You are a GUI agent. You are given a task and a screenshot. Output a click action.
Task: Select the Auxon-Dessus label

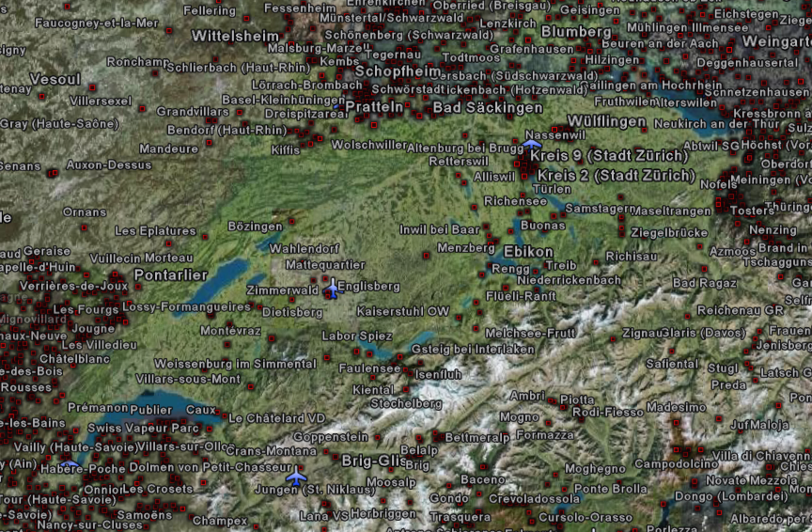tap(109, 164)
